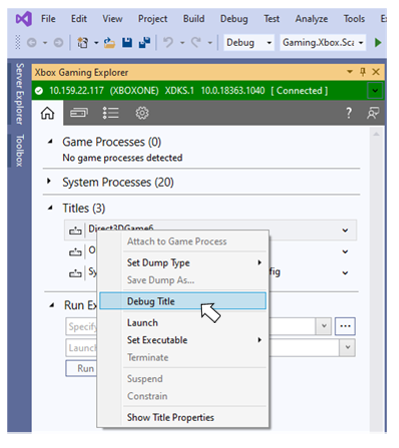The height and width of the screenshot is (448, 399).
Task: Click the browse ellipsis button
Action: [345, 326]
